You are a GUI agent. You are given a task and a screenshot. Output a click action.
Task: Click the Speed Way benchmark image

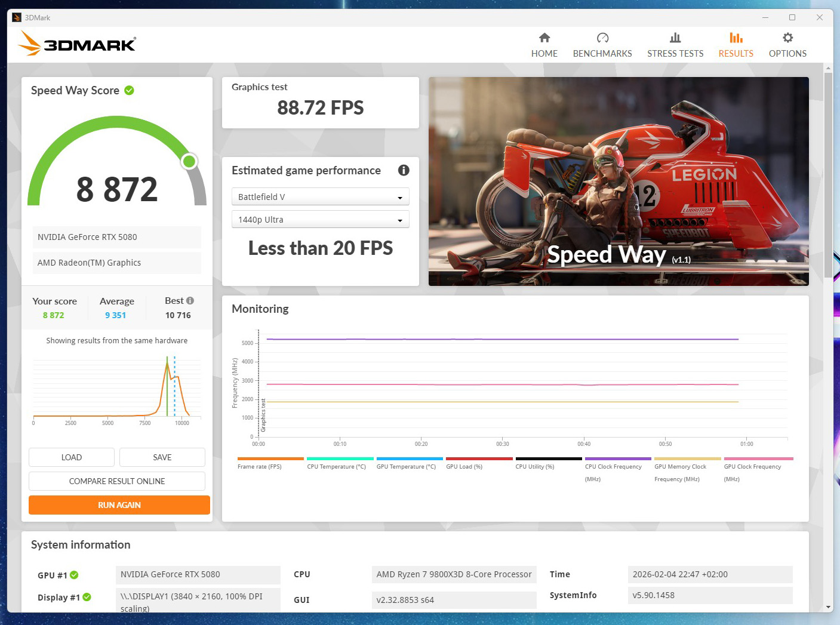tap(619, 181)
